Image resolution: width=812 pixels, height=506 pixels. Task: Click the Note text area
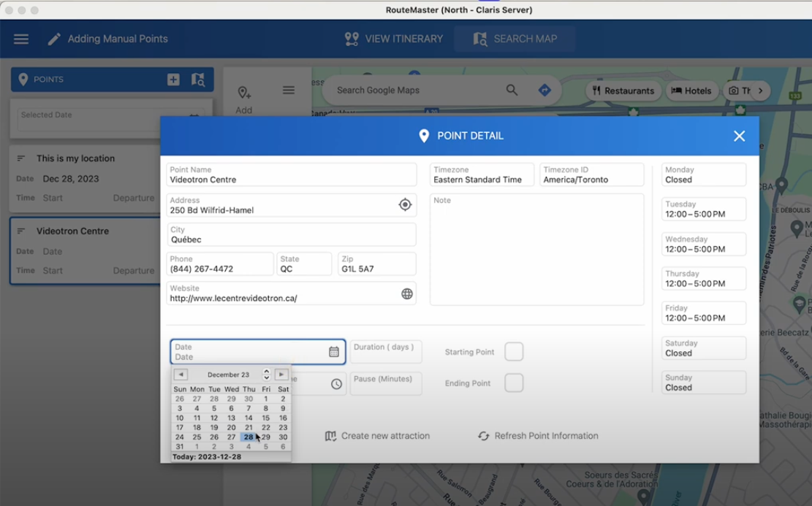(x=536, y=250)
